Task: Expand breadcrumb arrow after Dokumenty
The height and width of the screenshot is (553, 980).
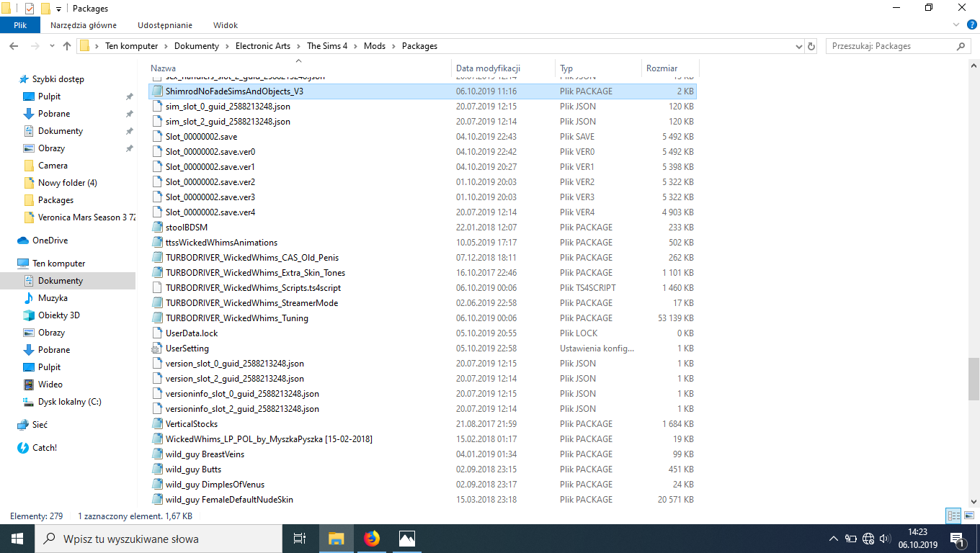Action: click(227, 46)
